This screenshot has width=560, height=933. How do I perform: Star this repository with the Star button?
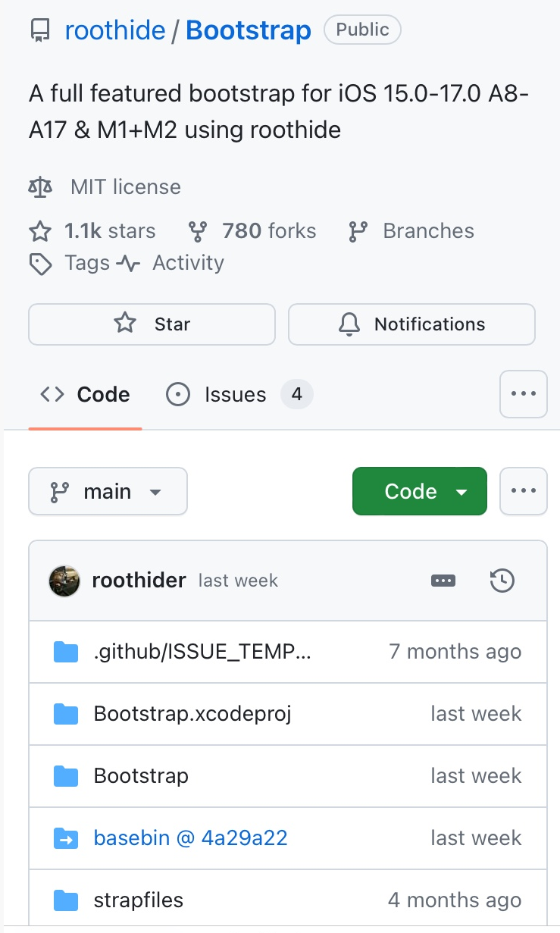(x=152, y=324)
